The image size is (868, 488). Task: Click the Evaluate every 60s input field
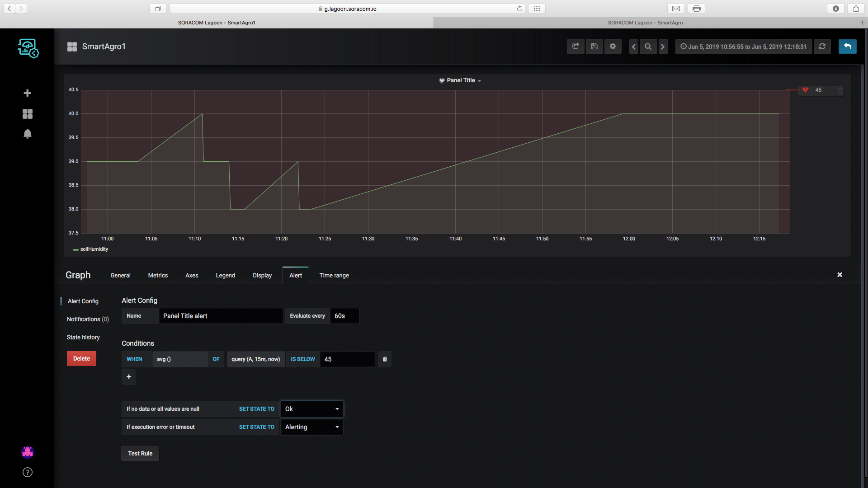pos(344,316)
